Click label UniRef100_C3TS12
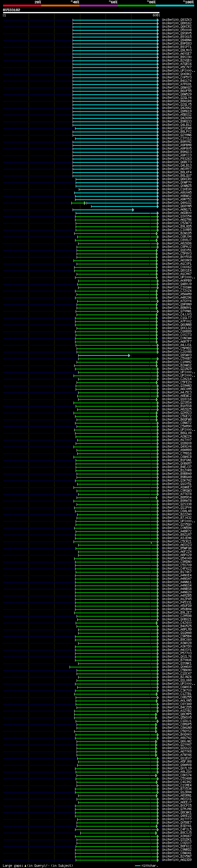The image size is (197, 868). (176, 139)
